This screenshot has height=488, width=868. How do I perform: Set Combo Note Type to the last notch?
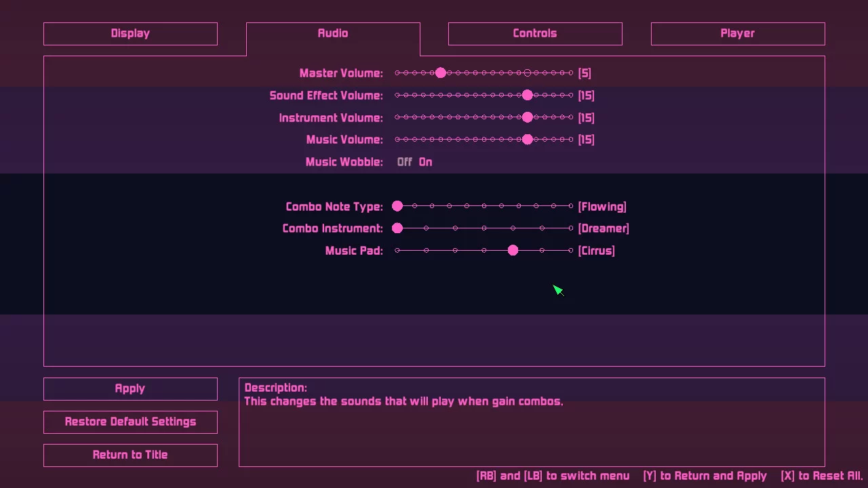[x=571, y=206]
